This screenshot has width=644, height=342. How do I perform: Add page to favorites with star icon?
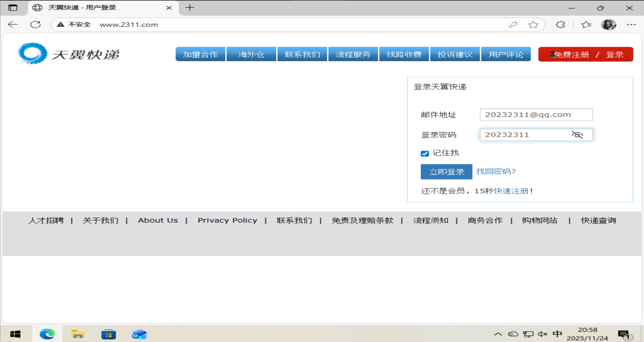tap(533, 24)
